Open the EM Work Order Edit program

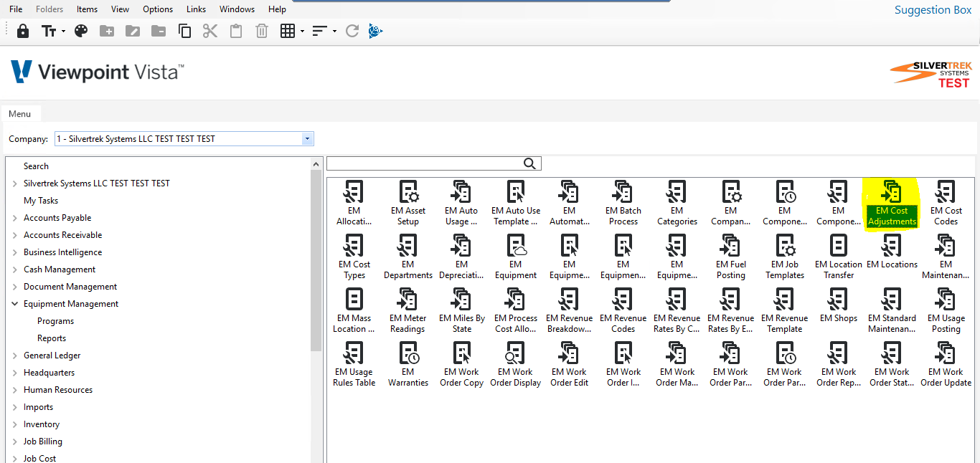[570, 365]
